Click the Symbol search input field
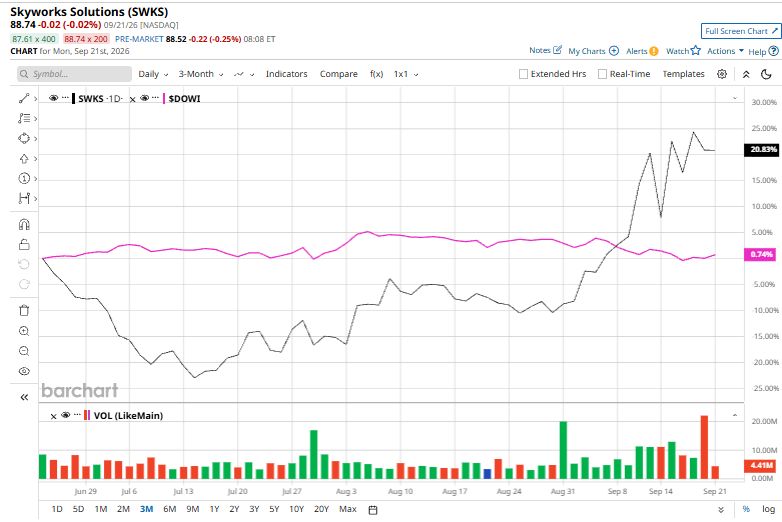Image resolution: width=782 pixels, height=522 pixels. pos(74,74)
